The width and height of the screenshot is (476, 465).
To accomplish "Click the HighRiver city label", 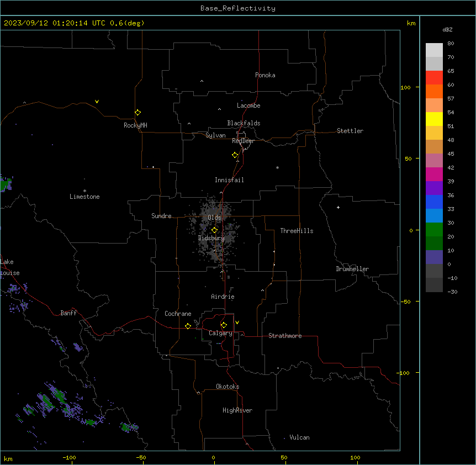I will point(237,410).
